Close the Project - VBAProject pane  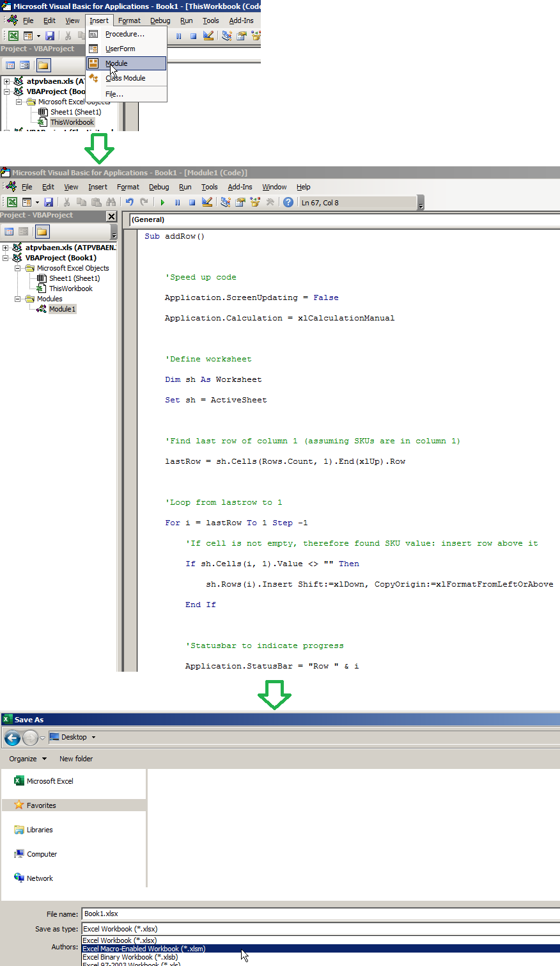coord(111,216)
